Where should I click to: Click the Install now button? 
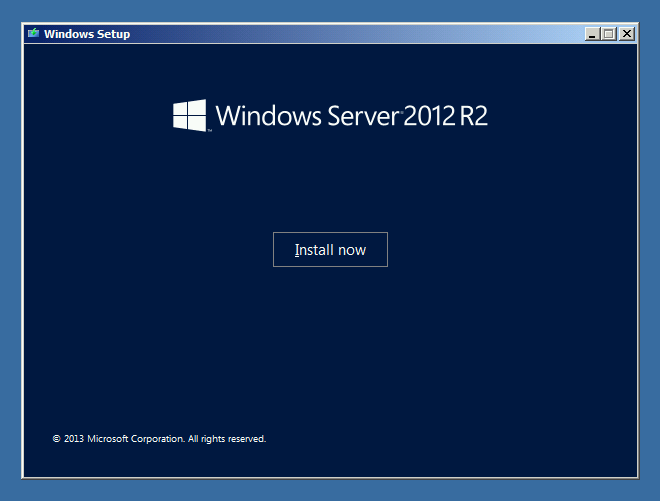click(x=330, y=249)
